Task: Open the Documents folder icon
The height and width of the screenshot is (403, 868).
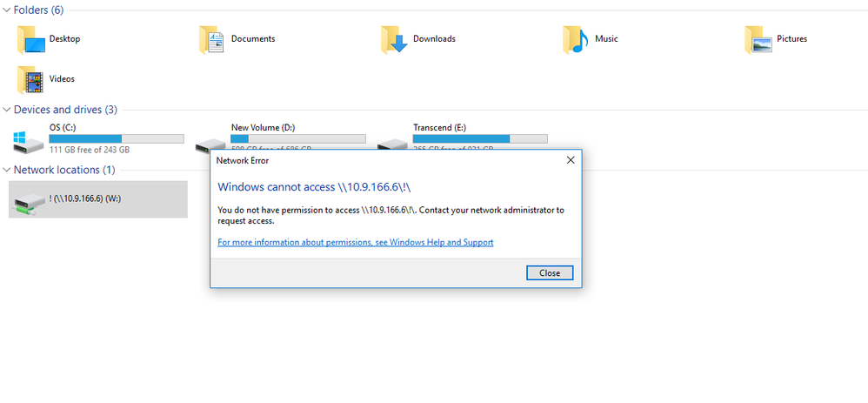Action: tap(212, 40)
